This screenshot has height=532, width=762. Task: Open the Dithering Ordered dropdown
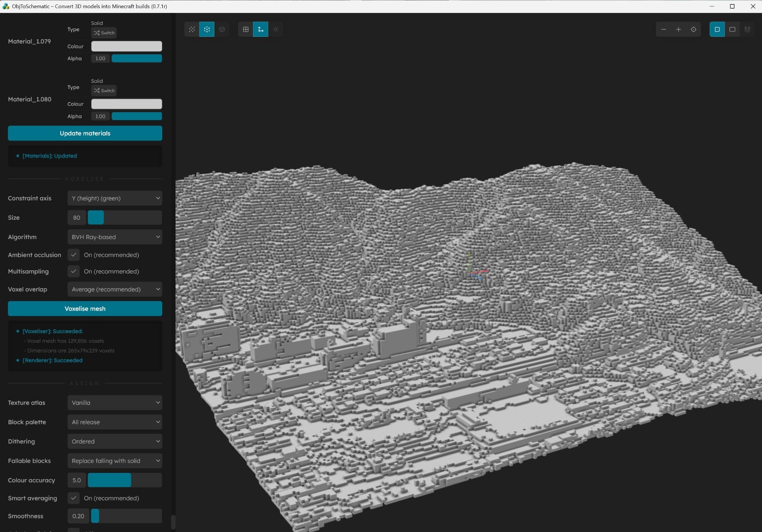115,441
